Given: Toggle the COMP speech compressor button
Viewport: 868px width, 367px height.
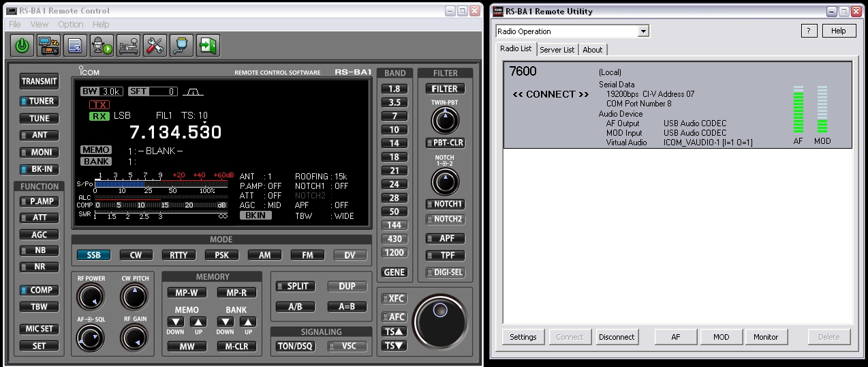Looking at the screenshot, I should (x=39, y=290).
